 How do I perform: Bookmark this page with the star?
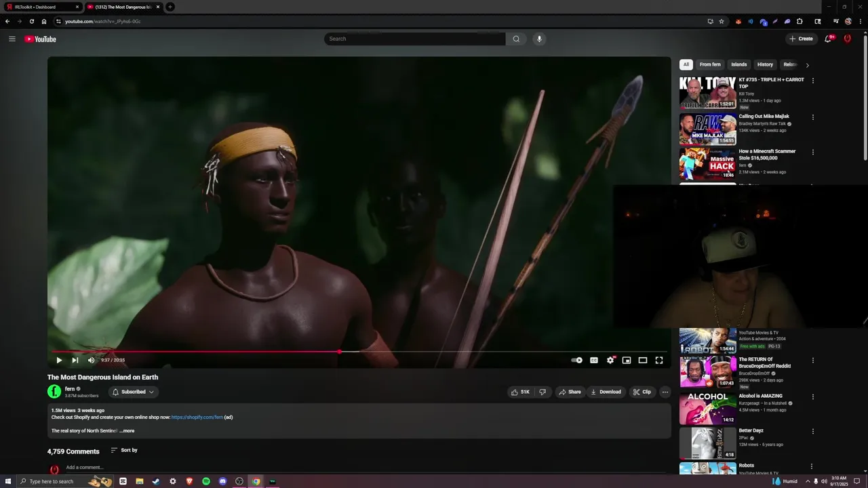coord(722,21)
